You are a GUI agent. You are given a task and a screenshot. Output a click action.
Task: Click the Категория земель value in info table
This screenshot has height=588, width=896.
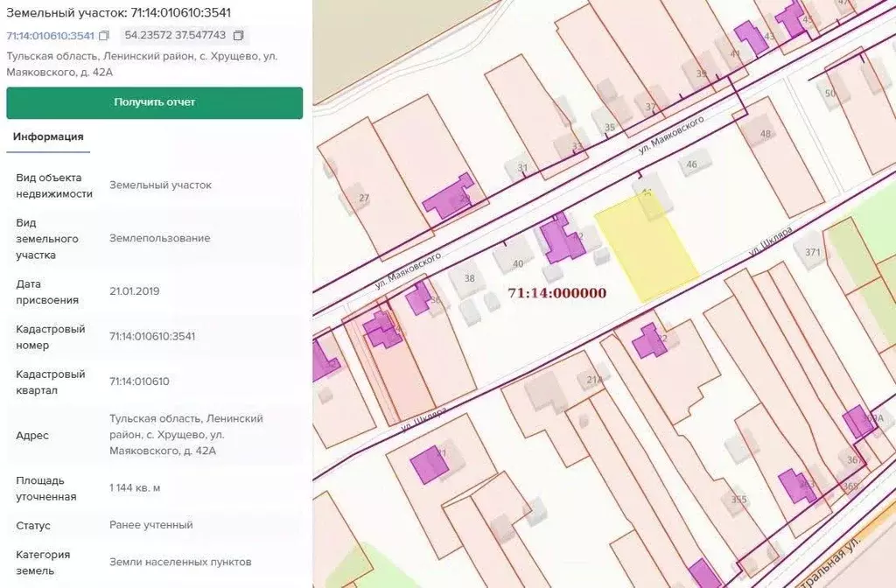(x=180, y=562)
